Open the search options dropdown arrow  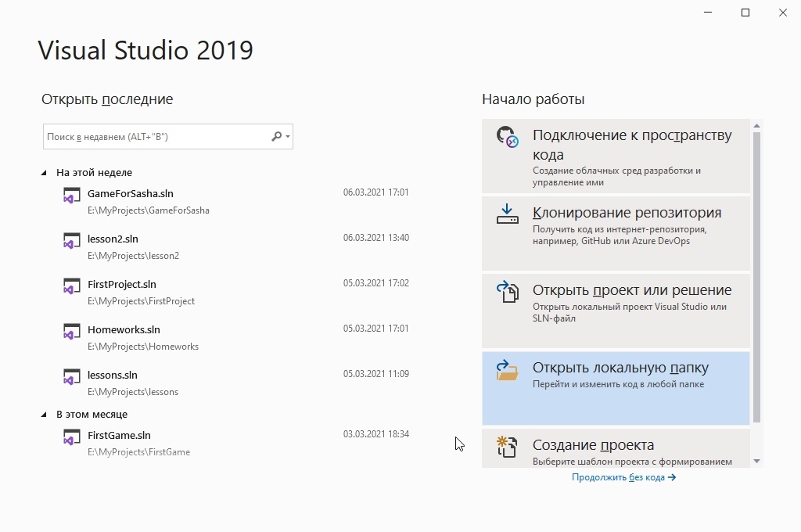tap(288, 136)
